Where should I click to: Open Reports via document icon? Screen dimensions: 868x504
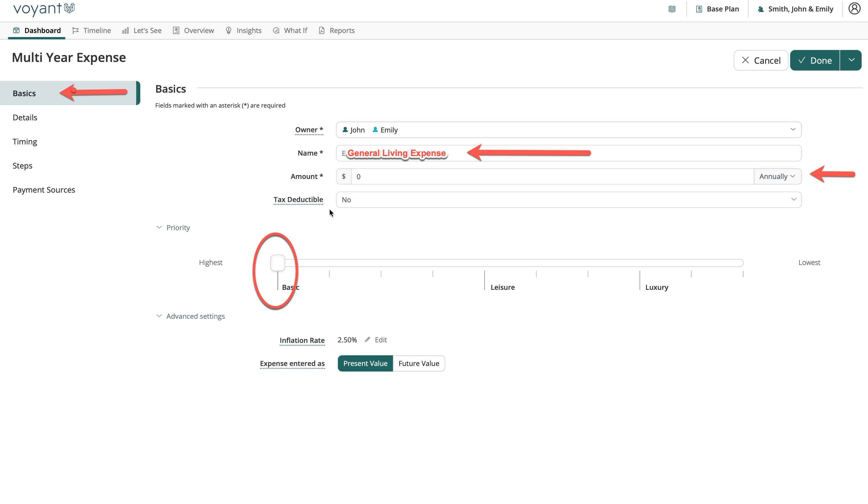pos(322,30)
